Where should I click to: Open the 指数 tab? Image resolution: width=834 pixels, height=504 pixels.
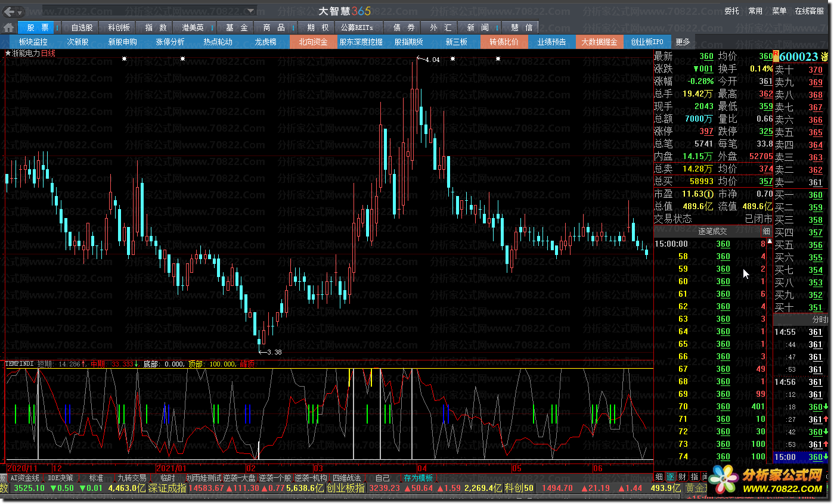pyautogui.click(x=156, y=27)
